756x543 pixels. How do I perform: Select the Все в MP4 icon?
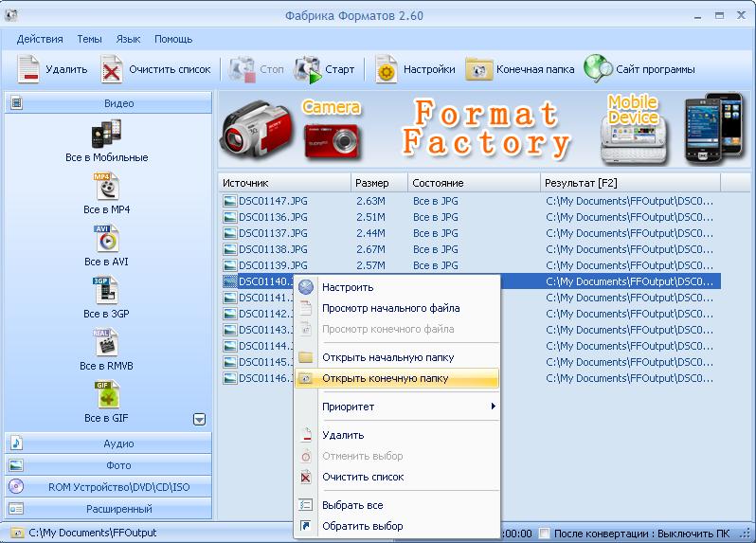click(x=106, y=186)
